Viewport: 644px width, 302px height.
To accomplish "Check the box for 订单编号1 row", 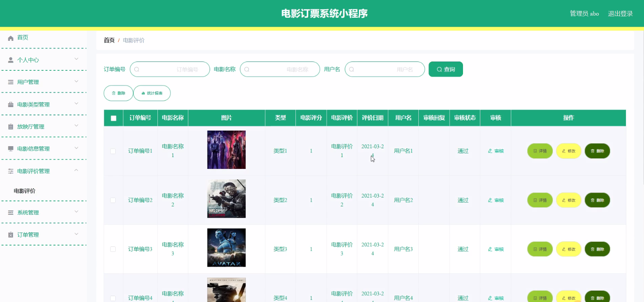I will click(113, 151).
